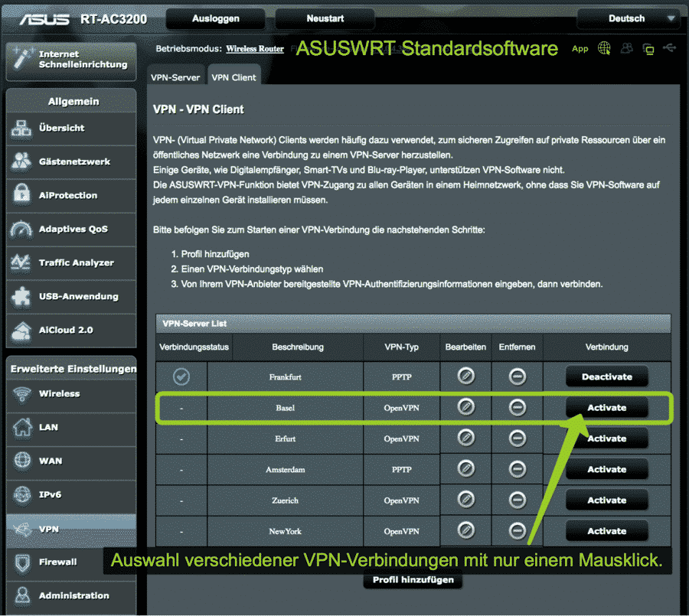The width and height of the screenshot is (689, 616).
Task: Remove the Erfurt VPN entry
Action: [518, 438]
